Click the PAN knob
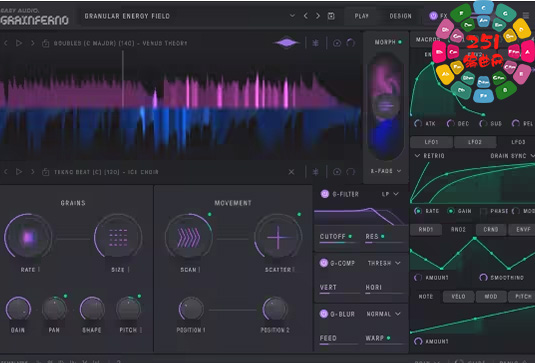 (54, 309)
